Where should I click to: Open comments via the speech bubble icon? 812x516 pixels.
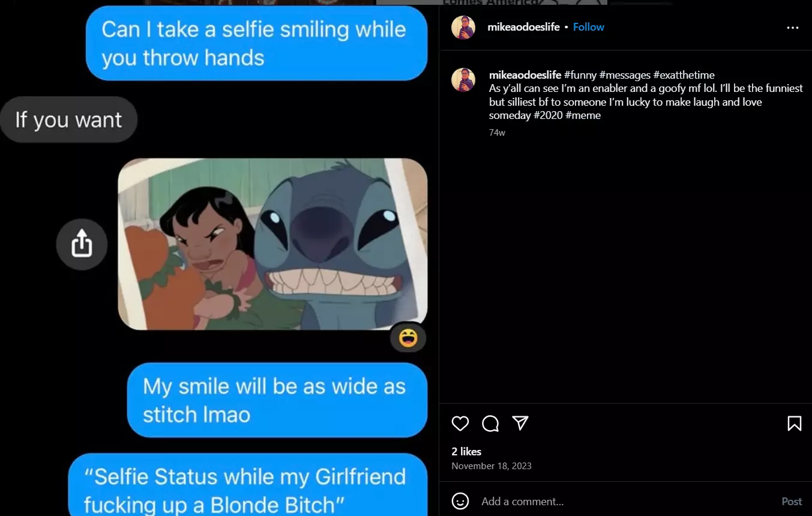490,423
